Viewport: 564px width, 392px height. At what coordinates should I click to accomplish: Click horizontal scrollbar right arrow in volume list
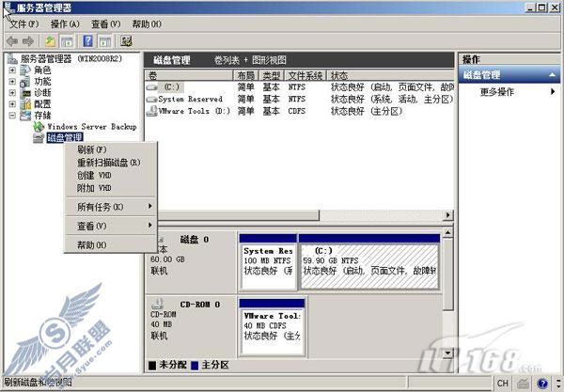coord(447,215)
